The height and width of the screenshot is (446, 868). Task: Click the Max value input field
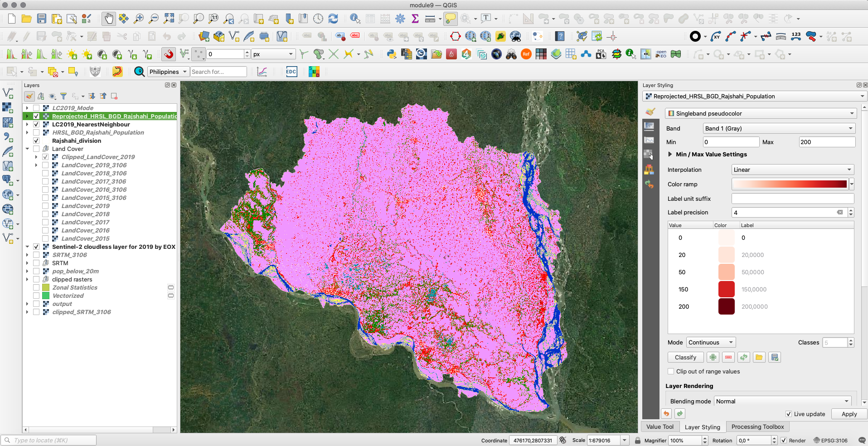pos(827,142)
